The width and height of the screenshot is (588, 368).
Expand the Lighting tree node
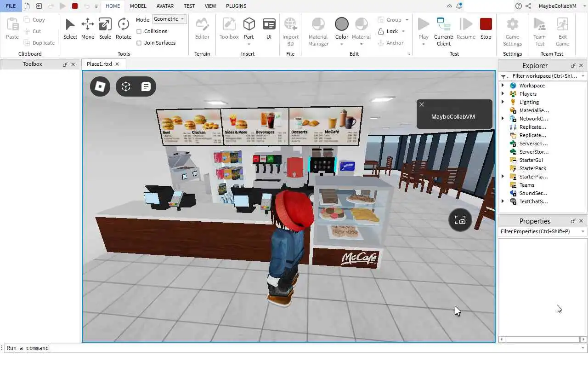pos(503,102)
